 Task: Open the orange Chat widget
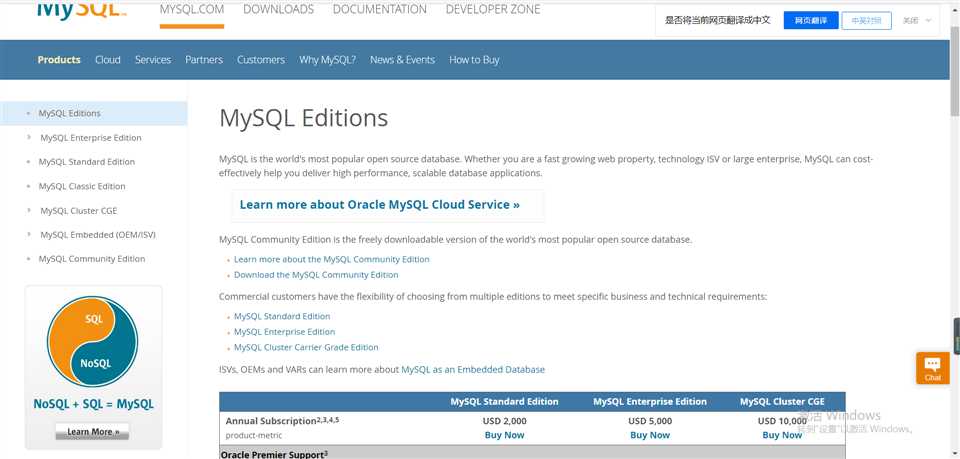(x=932, y=368)
